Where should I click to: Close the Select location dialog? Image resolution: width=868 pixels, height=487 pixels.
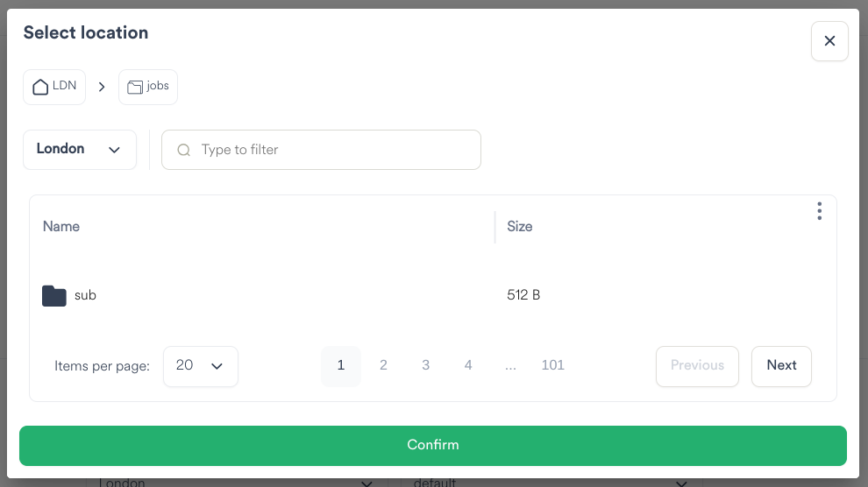[x=829, y=41]
